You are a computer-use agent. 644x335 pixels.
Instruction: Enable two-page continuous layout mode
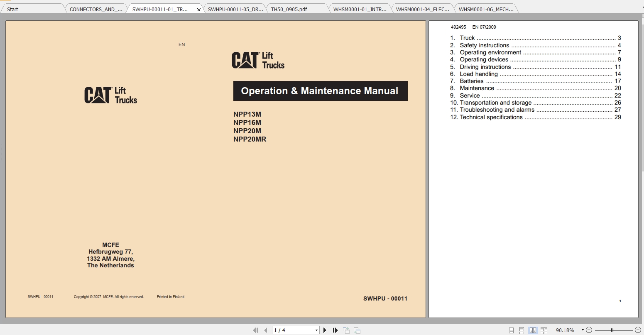(544, 330)
